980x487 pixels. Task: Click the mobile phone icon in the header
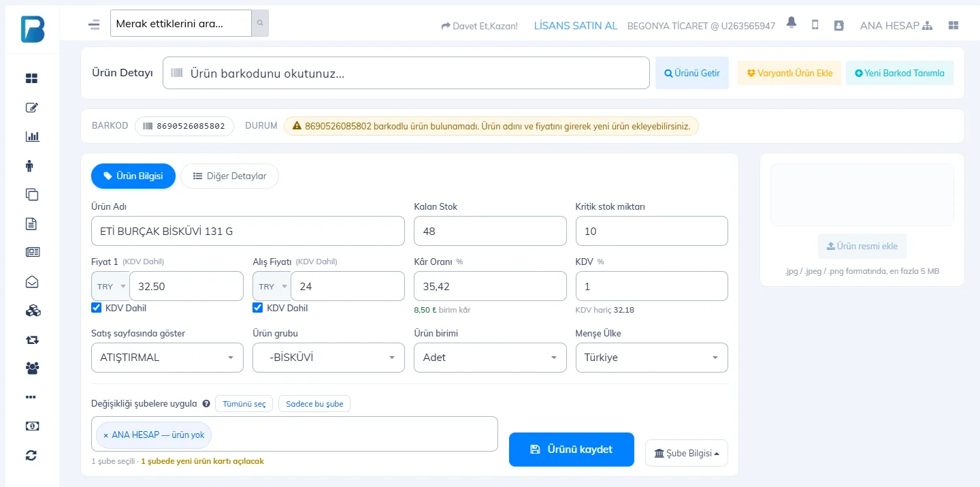point(815,25)
